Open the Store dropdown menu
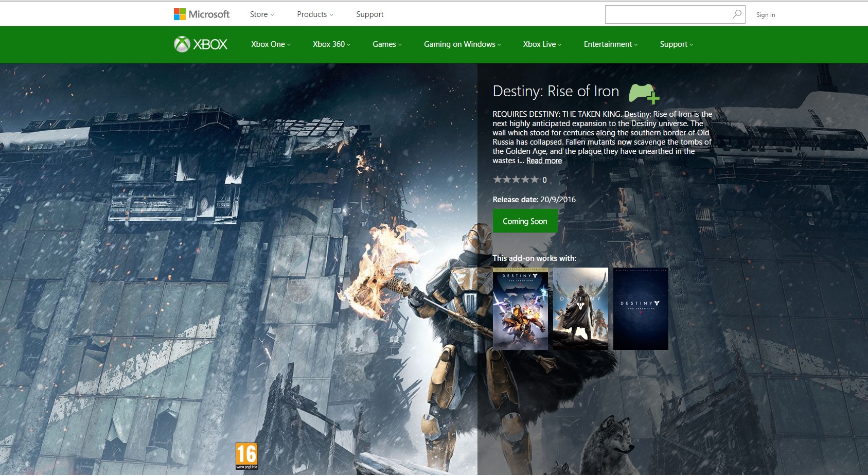This screenshot has width=868, height=476. click(x=262, y=14)
